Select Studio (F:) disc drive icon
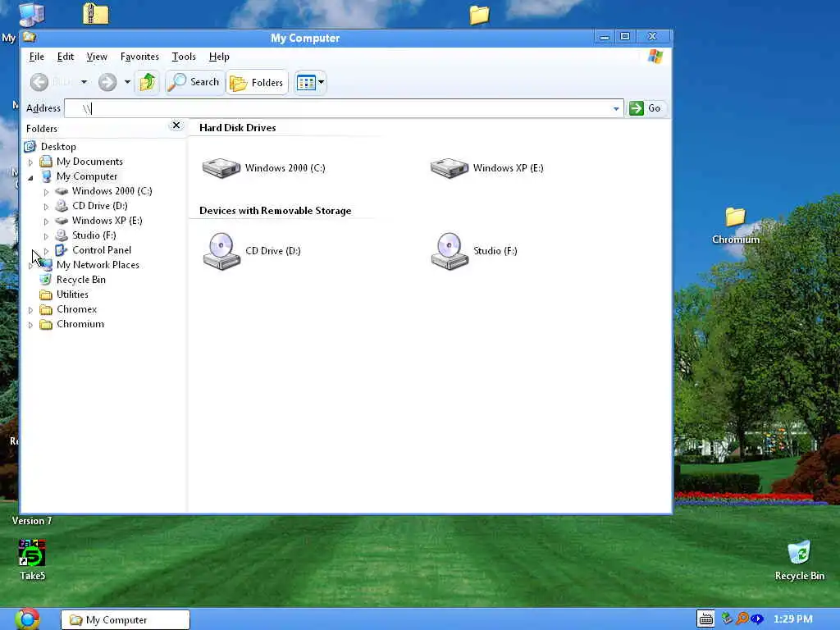 point(450,251)
